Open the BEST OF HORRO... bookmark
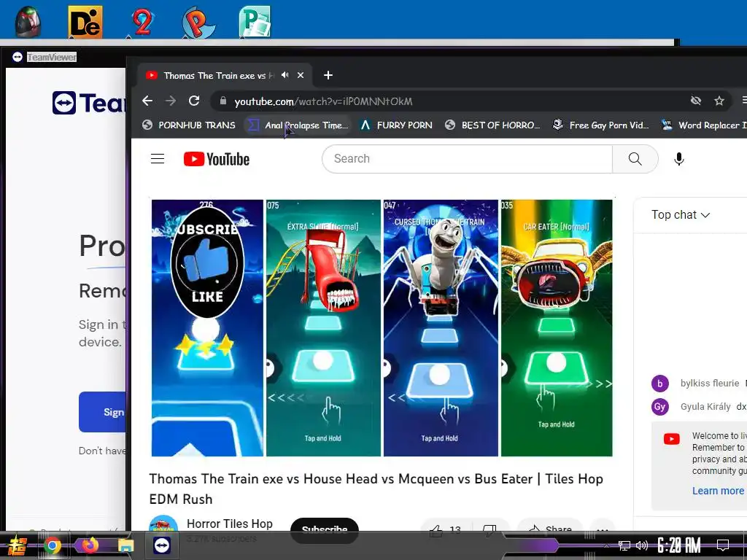Screen dimensions: 747x560 pyautogui.click(x=492, y=125)
